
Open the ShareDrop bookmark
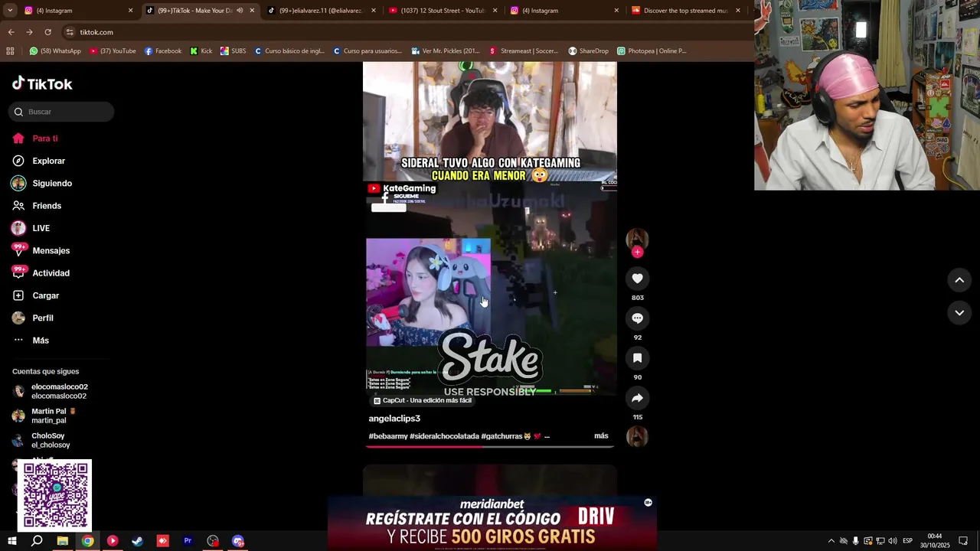(x=588, y=51)
